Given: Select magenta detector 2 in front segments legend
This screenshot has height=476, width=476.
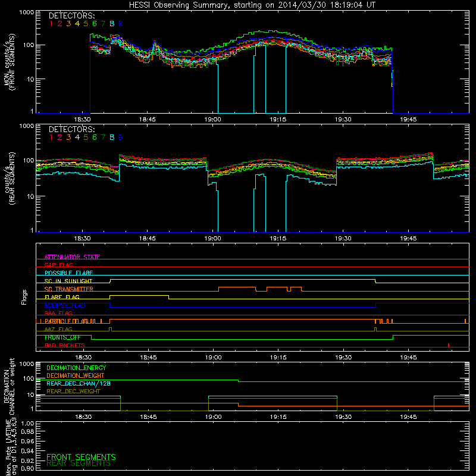Looking at the screenshot, I should tap(60, 23).
